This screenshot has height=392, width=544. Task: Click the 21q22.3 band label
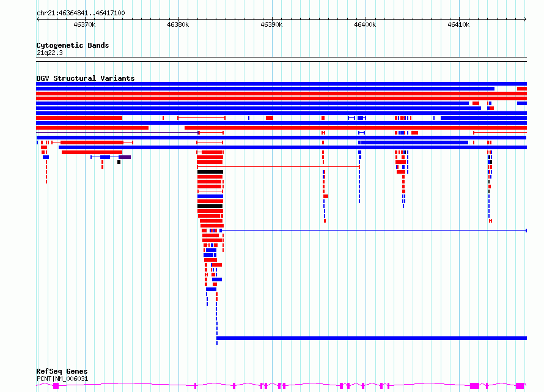(x=50, y=53)
